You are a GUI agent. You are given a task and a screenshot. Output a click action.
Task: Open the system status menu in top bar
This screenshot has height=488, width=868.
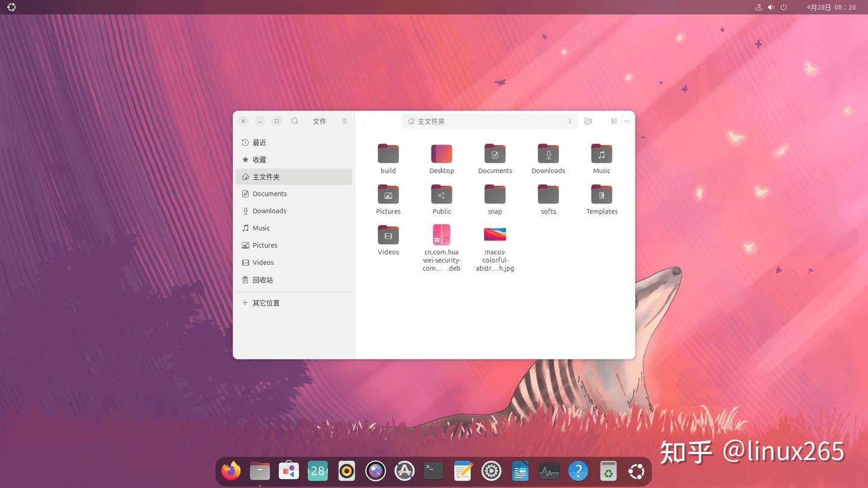click(x=770, y=7)
